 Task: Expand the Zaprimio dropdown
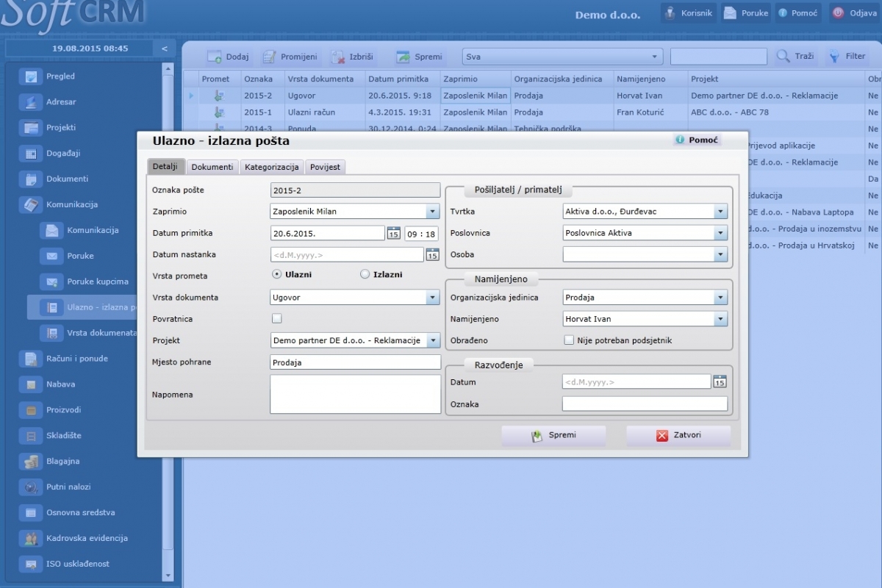coord(433,212)
